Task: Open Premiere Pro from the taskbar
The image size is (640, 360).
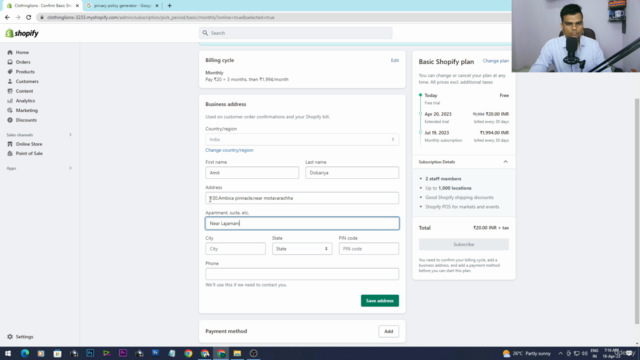Action: 123,353
